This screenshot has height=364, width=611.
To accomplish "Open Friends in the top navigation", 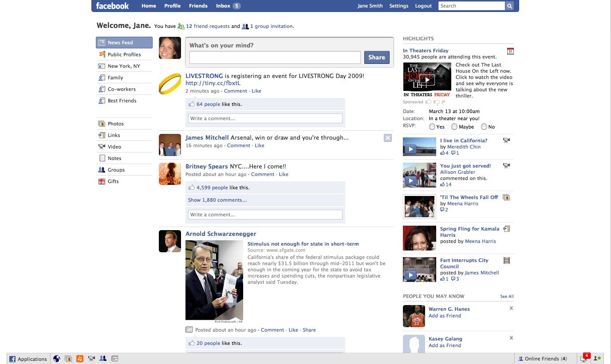I will [x=198, y=6].
